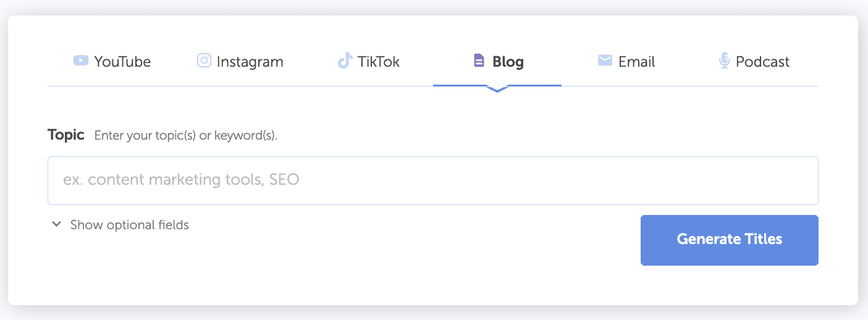This screenshot has width=868, height=320.
Task: Click the chevron beside Show optional fields
Action: point(56,224)
